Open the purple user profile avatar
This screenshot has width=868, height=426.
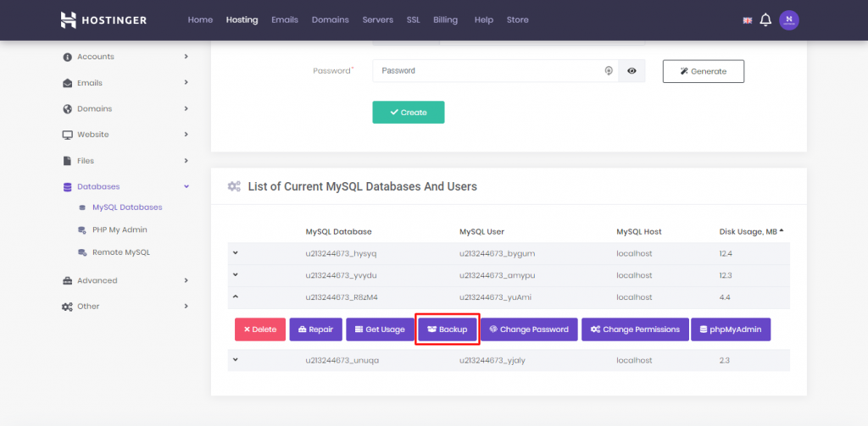click(789, 20)
